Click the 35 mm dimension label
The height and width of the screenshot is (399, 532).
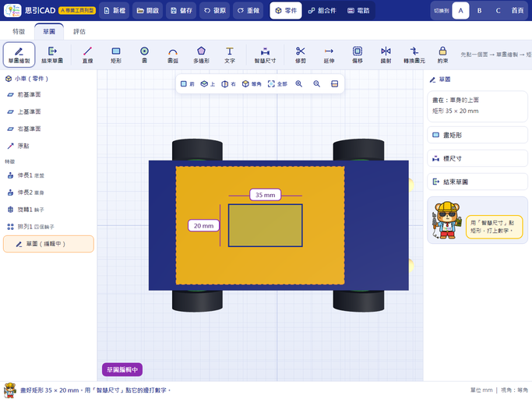coord(266,195)
